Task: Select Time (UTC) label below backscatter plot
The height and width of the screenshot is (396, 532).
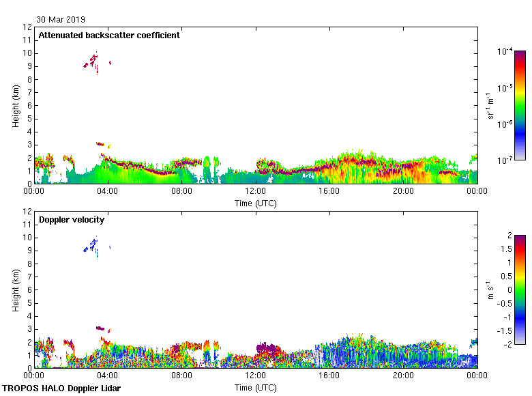Action: 256,203
